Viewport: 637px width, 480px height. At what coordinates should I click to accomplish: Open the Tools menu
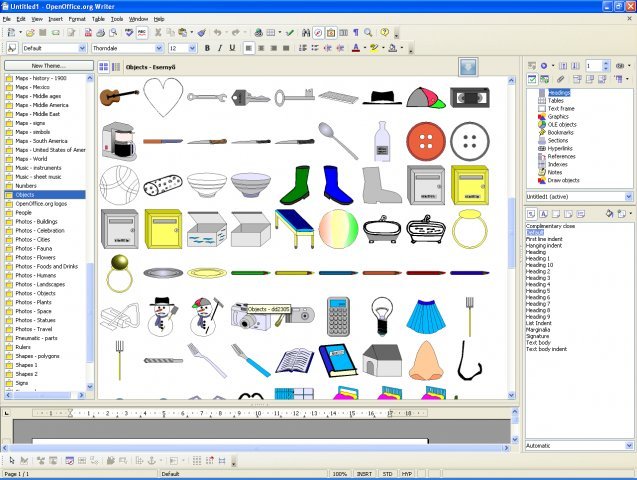[117, 19]
